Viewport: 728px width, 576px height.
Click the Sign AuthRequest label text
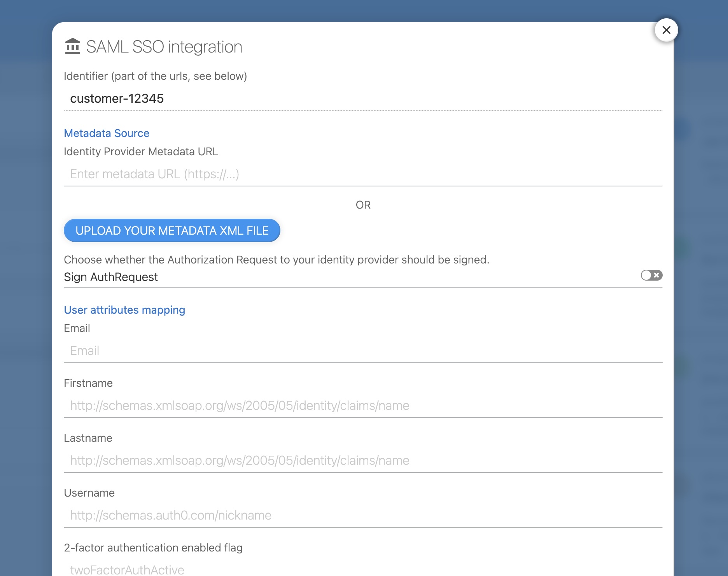tap(111, 277)
